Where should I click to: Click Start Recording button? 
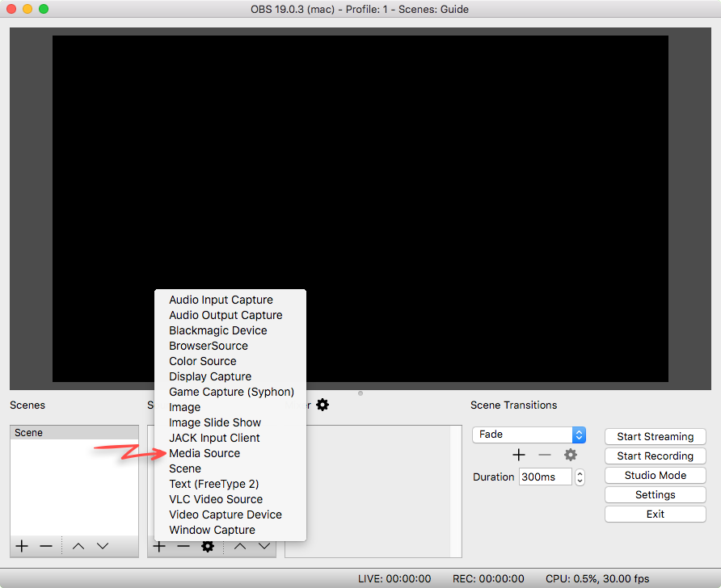tap(656, 456)
